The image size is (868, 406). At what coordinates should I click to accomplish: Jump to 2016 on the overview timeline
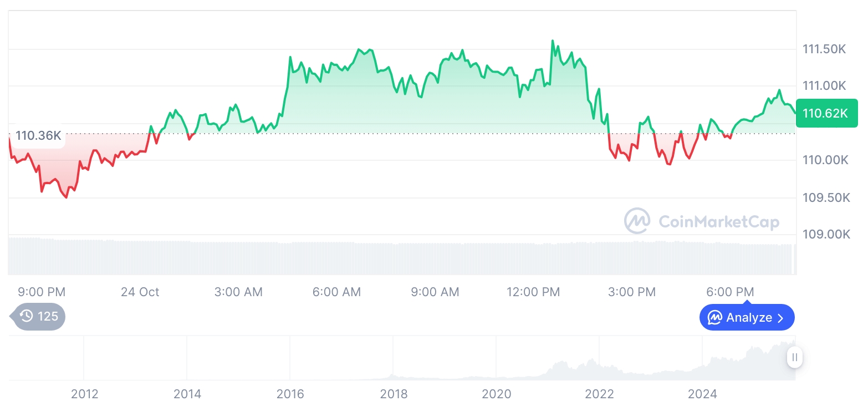click(290, 394)
